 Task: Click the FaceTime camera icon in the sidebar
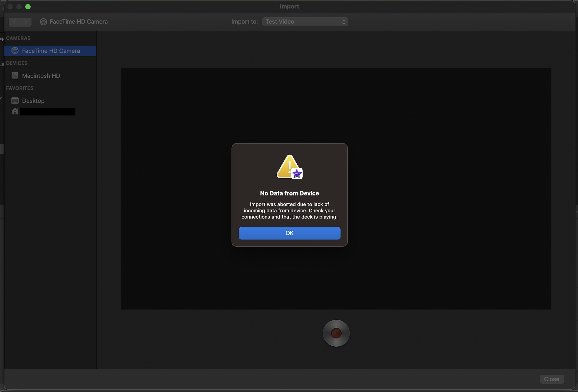pyautogui.click(x=15, y=51)
